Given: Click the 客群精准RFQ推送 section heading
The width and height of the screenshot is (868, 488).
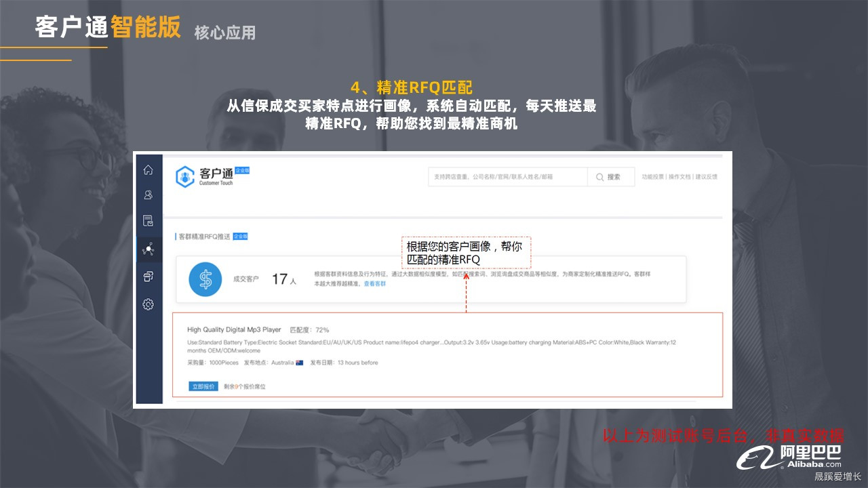Looking at the screenshot, I should coord(204,237).
